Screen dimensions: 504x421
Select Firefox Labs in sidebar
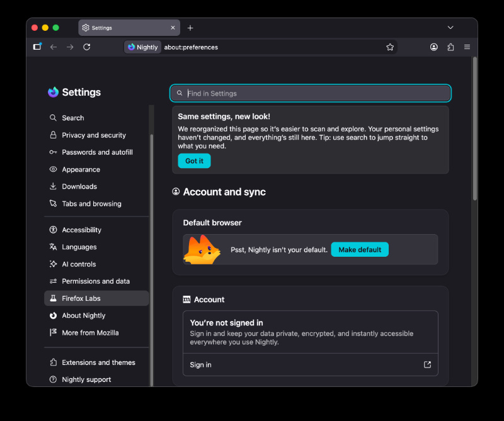(96, 298)
